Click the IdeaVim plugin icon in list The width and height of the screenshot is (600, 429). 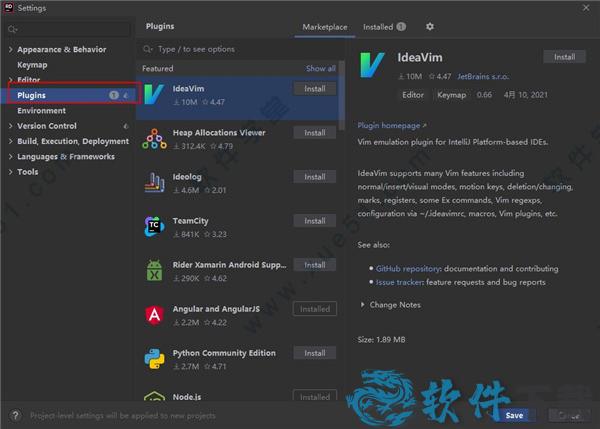tap(154, 94)
